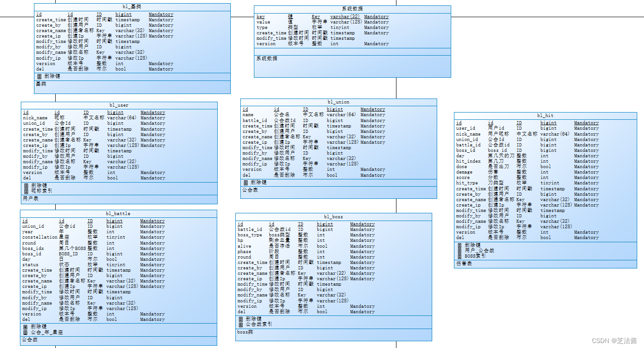Click the 删除键 index icon in bl_boss

pyautogui.click(x=241, y=319)
